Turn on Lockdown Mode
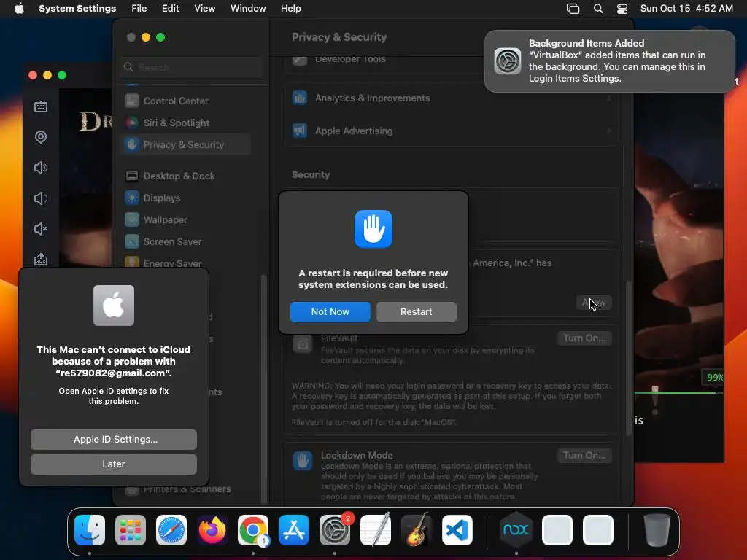The image size is (747, 560). pyautogui.click(x=584, y=456)
